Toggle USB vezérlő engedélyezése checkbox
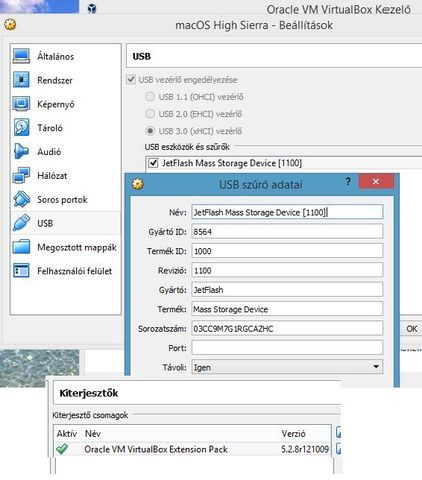This screenshot has height=480, width=422. (x=131, y=80)
